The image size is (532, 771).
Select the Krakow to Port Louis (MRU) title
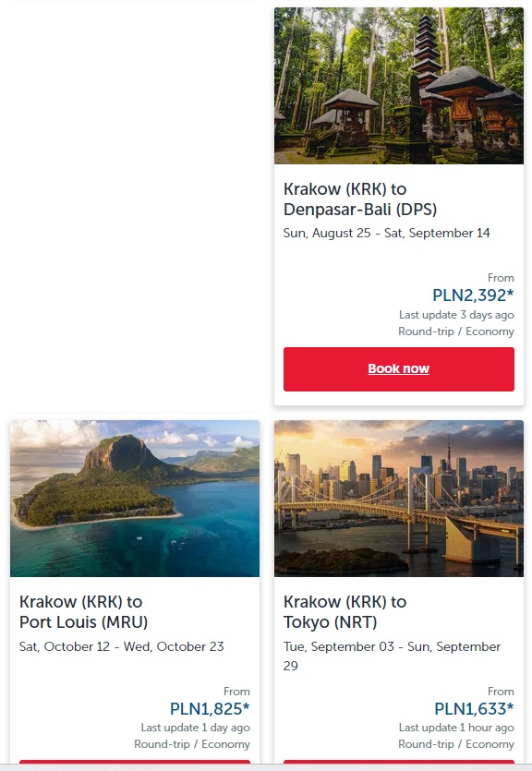pos(83,611)
